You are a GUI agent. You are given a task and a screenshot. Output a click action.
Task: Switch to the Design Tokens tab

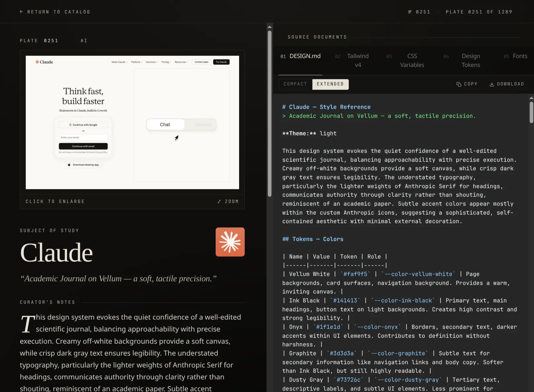(463, 60)
